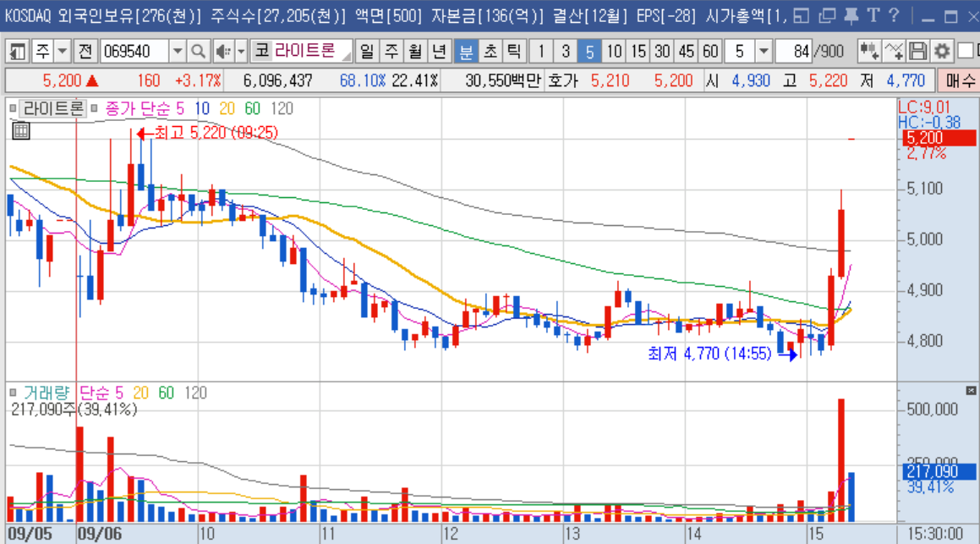
Task: Click the 전 button
Action: (85, 52)
